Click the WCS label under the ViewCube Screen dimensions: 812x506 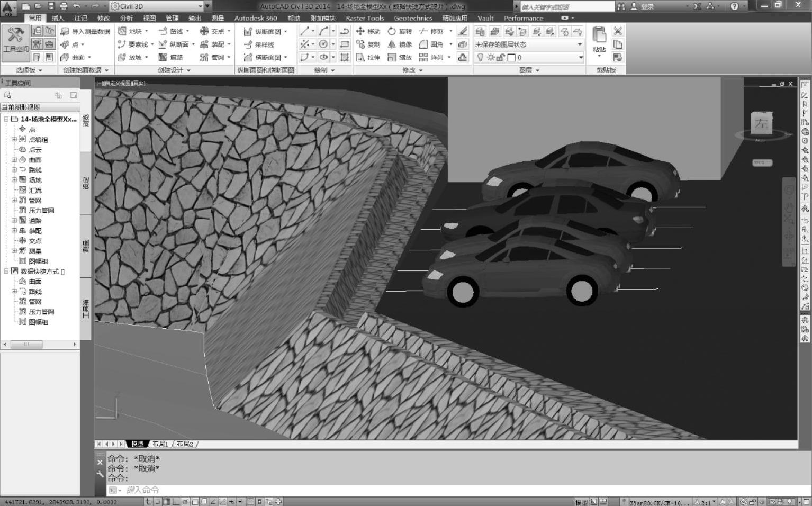tap(761, 162)
